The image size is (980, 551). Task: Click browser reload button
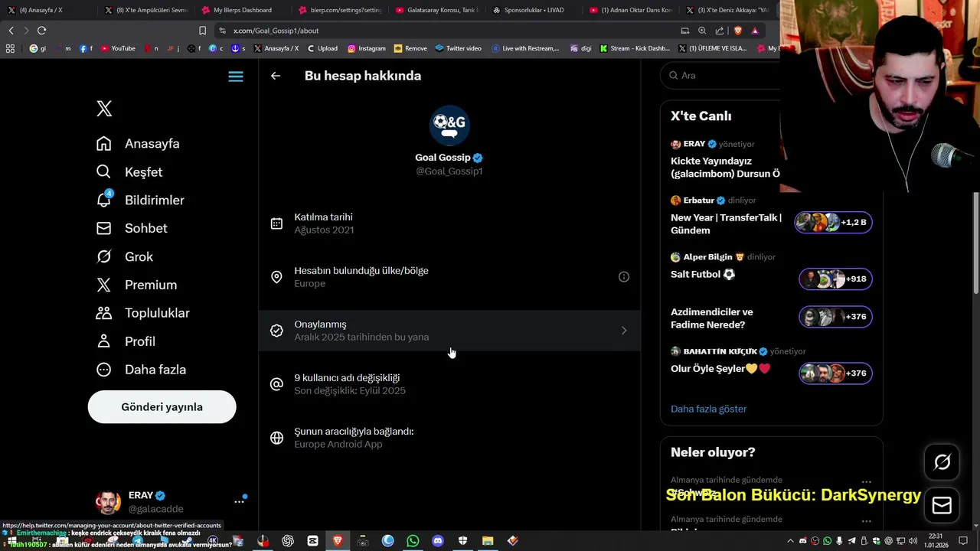[41, 31]
